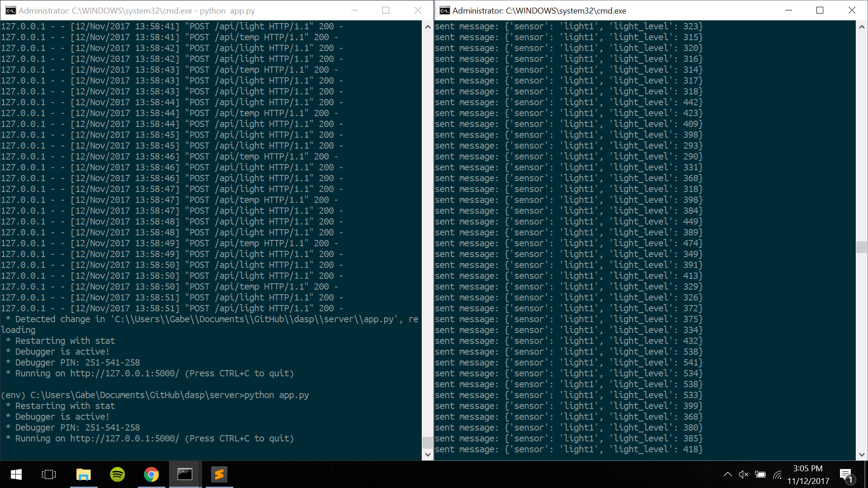Open Sublime Text from the taskbar
The width and height of the screenshot is (868, 488).
tap(219, 474)
